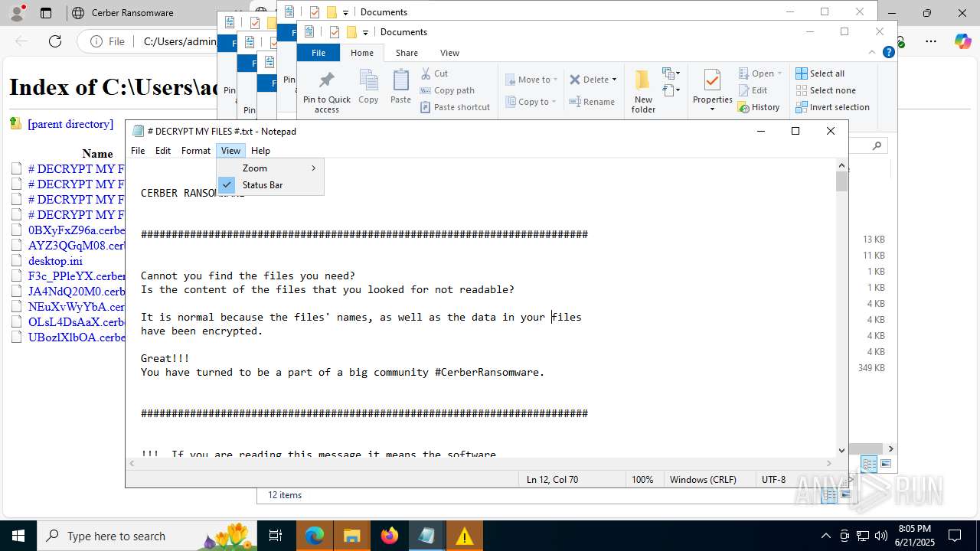Collapse the Explorer ribbon chevron
This screenshot has width=980, height=551.
click(871, 53)
